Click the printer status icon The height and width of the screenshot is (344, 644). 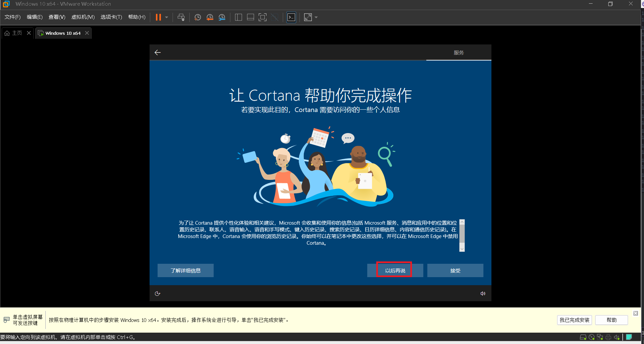(608, 337)
